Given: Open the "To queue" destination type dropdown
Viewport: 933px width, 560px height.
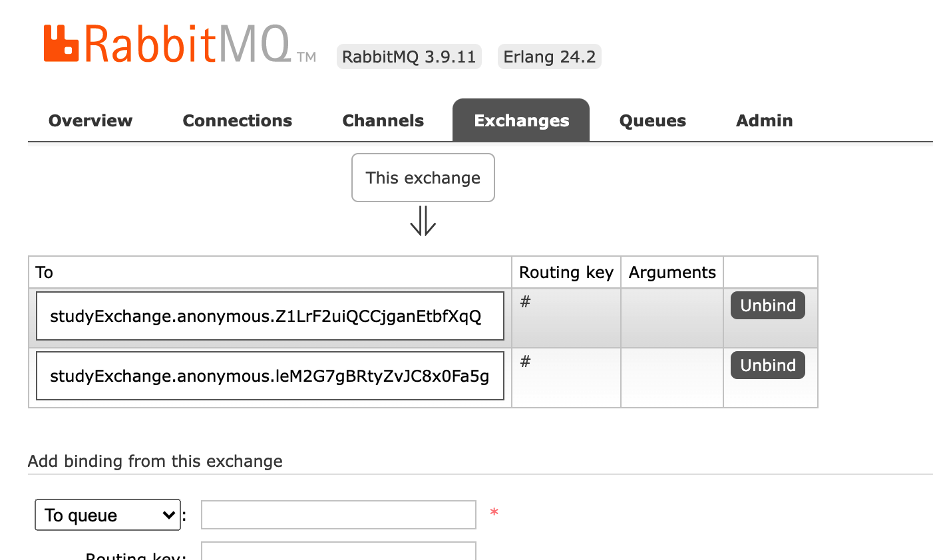Looking at the screenshot, I should 108,515.
